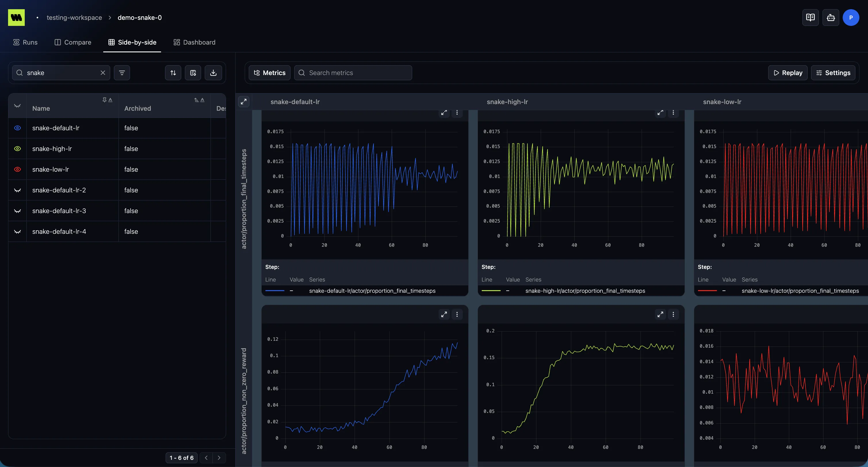Select the snake-default-lr run name
Viewport: 868px width, 467px height.
[56, 128]
